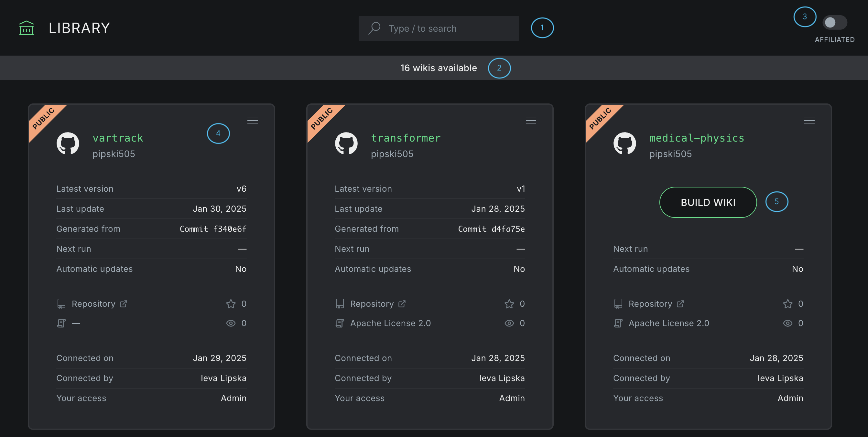Click the transformer external link icon

click(x=402, y=304)
